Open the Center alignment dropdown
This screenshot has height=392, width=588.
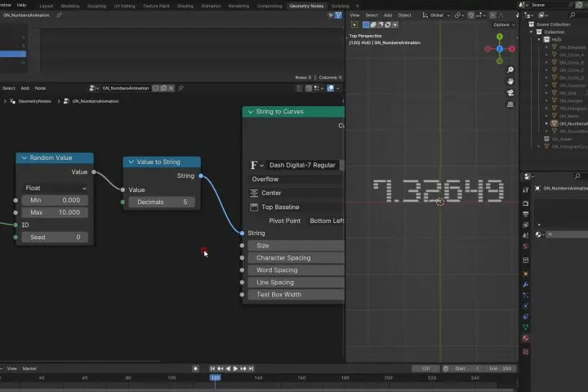pyautogui.click(x=296, y=193)
